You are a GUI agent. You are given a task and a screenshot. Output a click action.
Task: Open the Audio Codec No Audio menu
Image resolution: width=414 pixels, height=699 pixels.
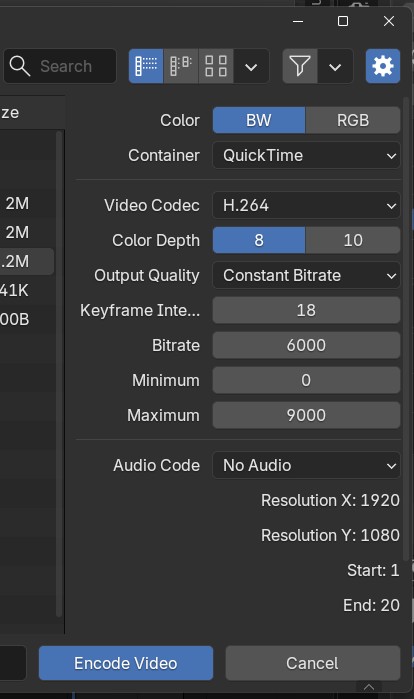307,465
